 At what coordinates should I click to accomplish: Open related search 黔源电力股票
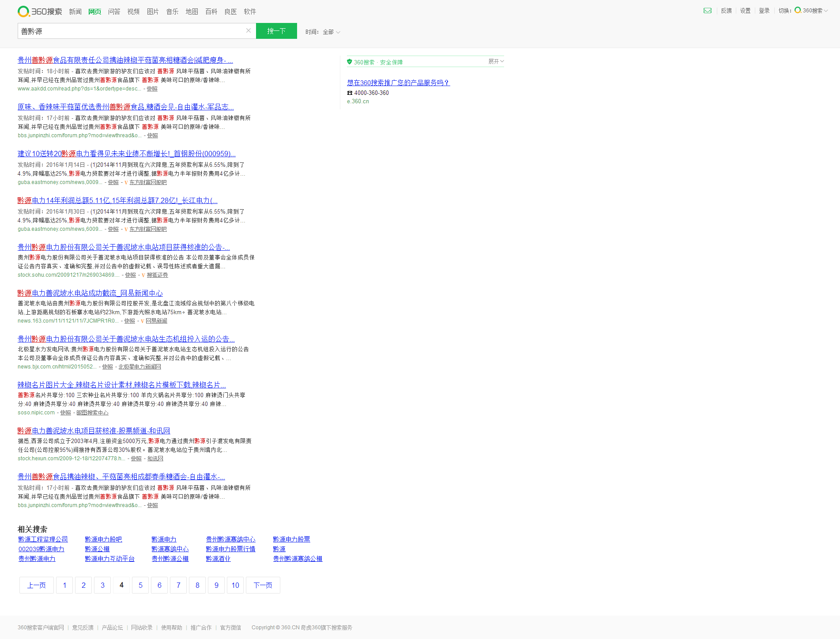(291, 539)
